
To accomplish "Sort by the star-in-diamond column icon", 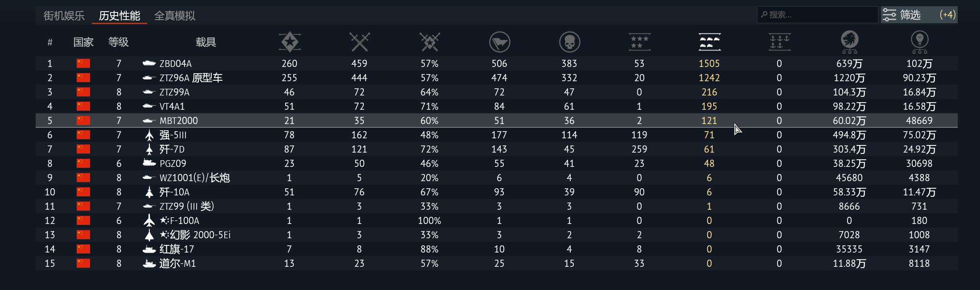I will pyautogui.click(x=289, y=42).
